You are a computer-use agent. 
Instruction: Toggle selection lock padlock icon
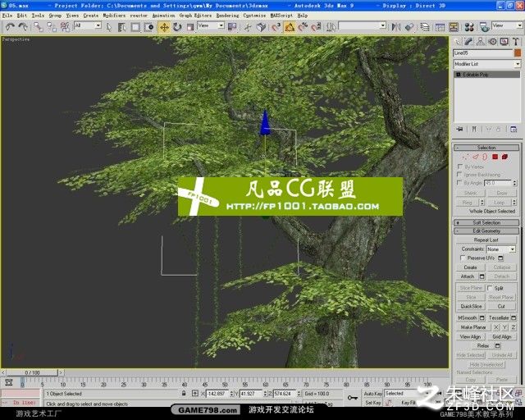pyautogui.click(x=184, y=393)
